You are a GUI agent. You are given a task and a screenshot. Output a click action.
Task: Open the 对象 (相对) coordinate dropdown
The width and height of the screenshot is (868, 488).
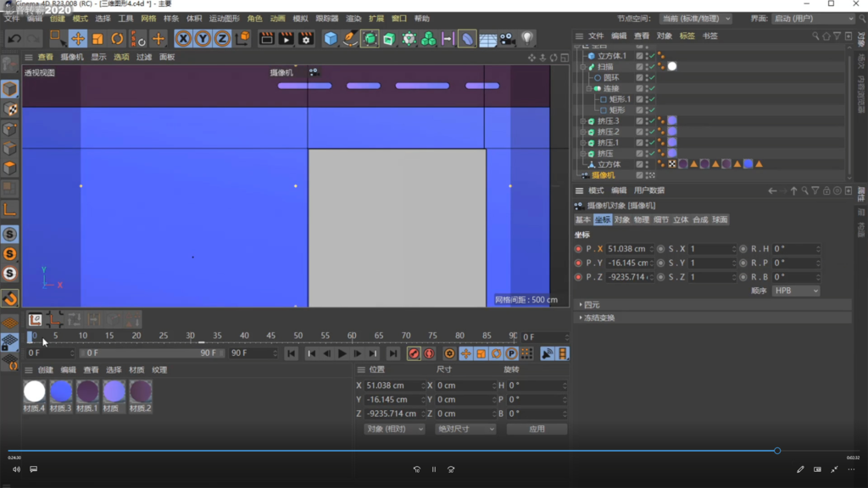pyautogui.click(x=394, y=429)
